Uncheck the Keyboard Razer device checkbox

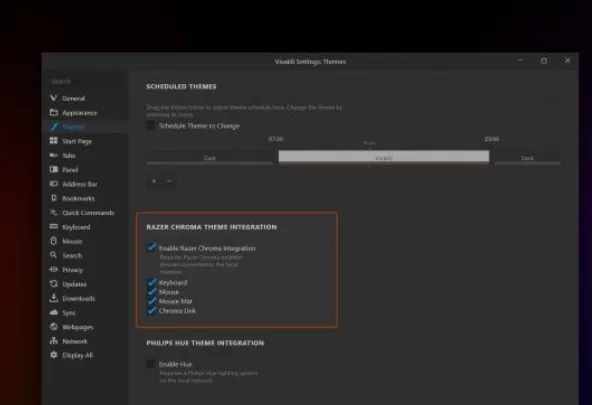click(151, 282)
